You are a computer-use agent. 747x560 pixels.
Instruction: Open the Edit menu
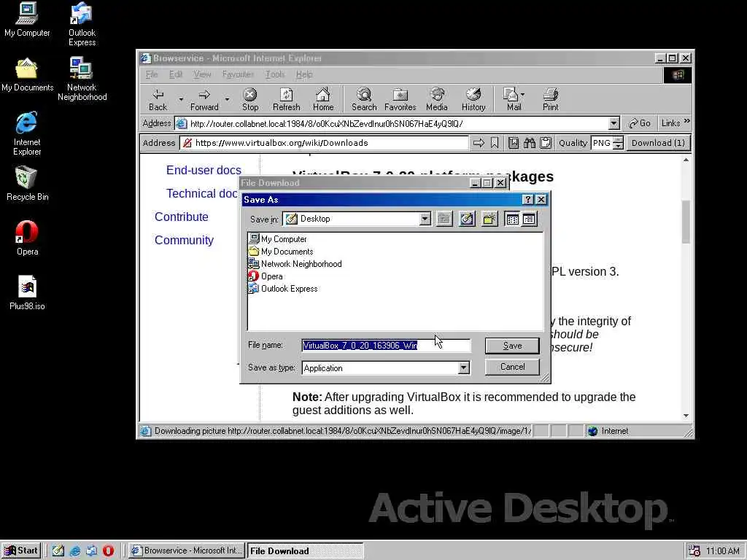pyautogui.click(x=176, y=74)
